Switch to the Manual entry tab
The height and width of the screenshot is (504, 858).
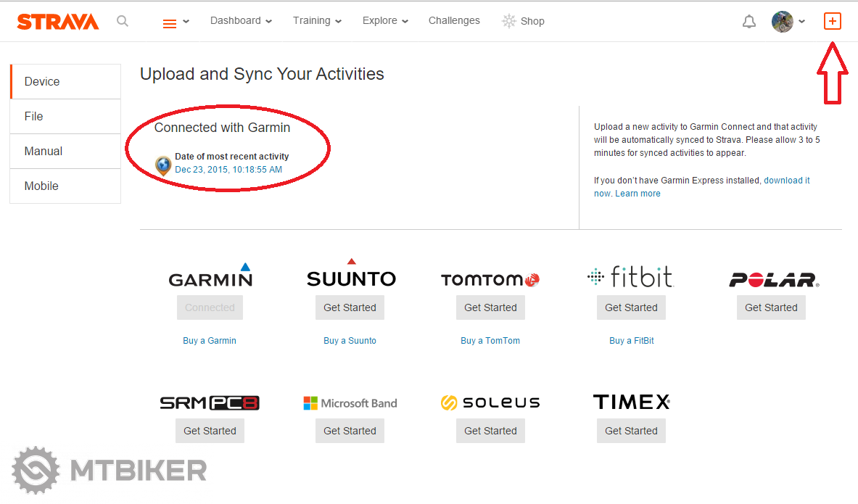[x=66, y=151]
